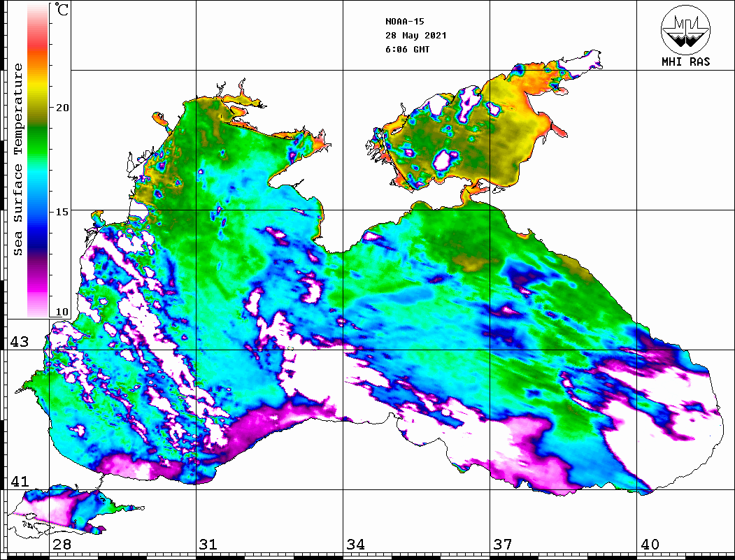The height and width of the screenshot is (560, 735).
Task: Click the 20 tick on temperature scale
Action: (62, 108)
